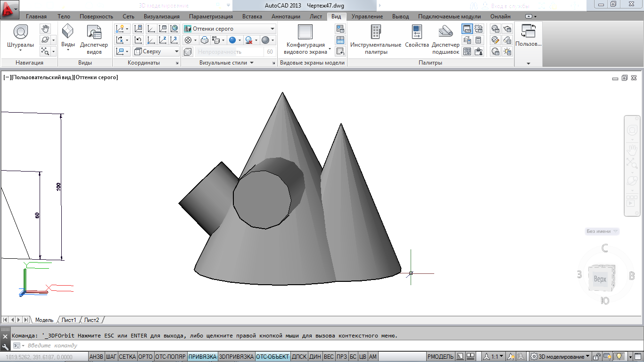644x362 pixels.
Task: Click the Непрозрачность opacity slider
Action: point(229,52)
